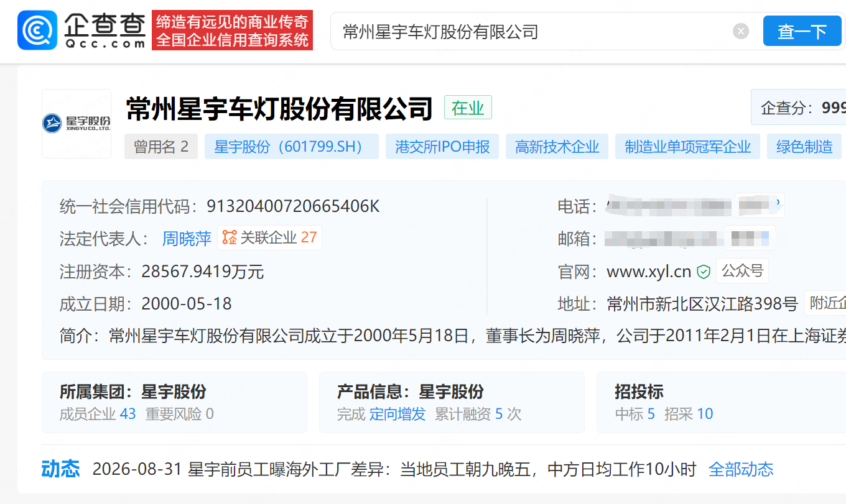
Task: Open 累计融资 5 次 count
Action: tap(478, 414)
